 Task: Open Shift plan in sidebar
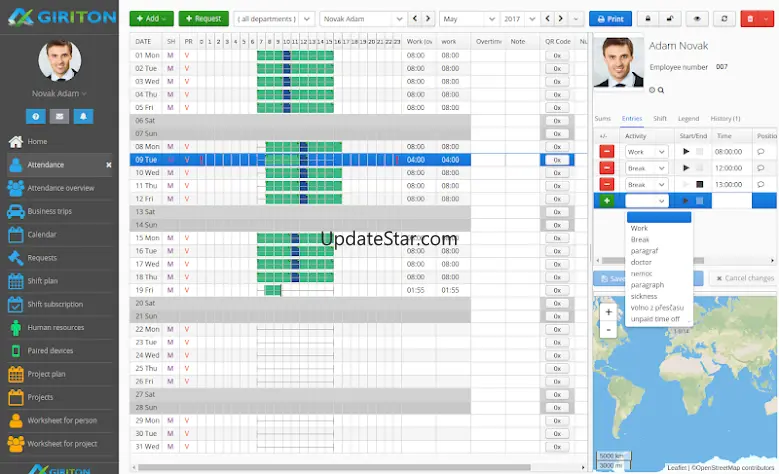tap(42, 281)
